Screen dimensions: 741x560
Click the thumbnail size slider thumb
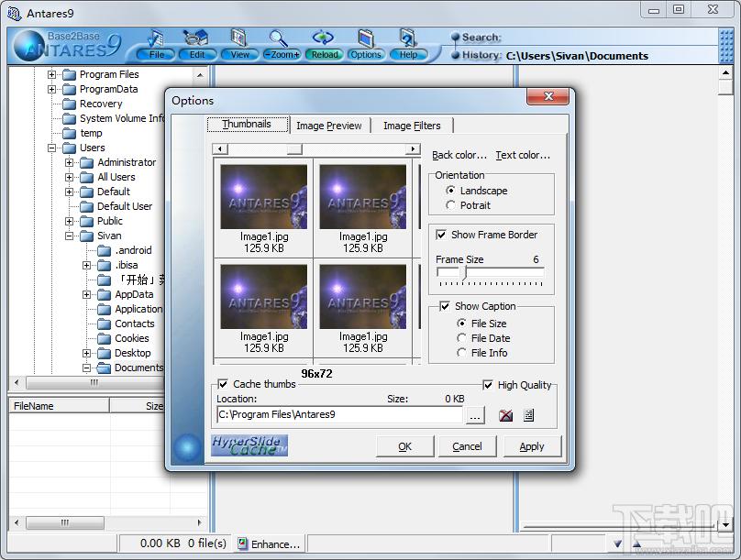pos(294,149)
